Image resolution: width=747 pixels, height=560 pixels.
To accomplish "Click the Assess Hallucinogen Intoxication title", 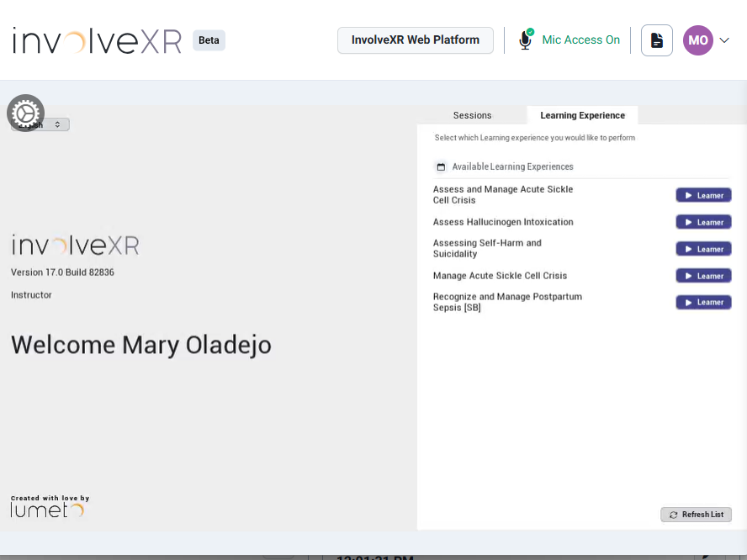I will [x=503, y=222].
